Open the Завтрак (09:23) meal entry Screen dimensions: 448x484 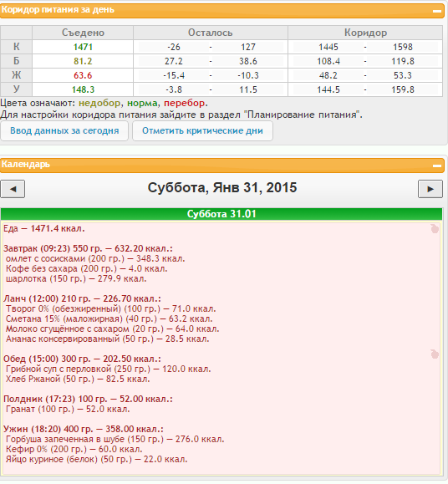(88, 248)
